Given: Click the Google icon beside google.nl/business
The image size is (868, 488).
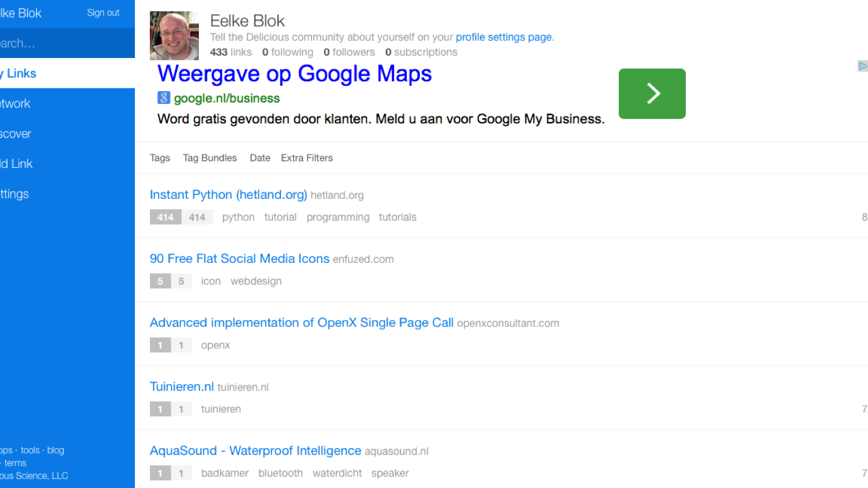Looking at the screenshot, I should coord(163,98).
